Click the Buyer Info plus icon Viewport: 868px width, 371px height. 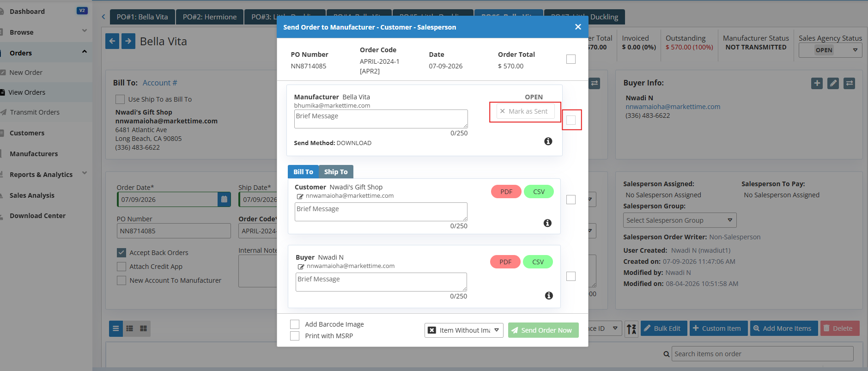(x=817, y=83)
